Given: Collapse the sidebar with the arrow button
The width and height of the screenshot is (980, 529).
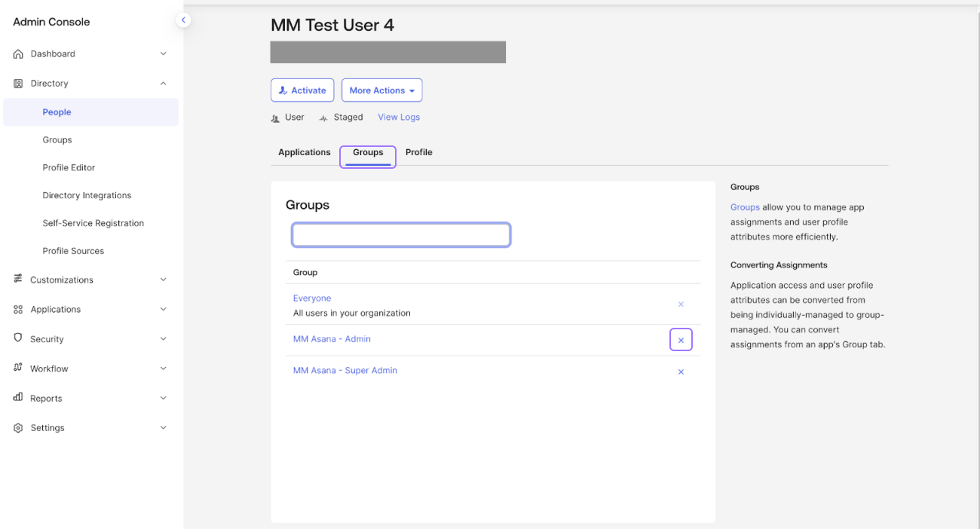Looking at the screenshot, I should (x=183, y=20).
